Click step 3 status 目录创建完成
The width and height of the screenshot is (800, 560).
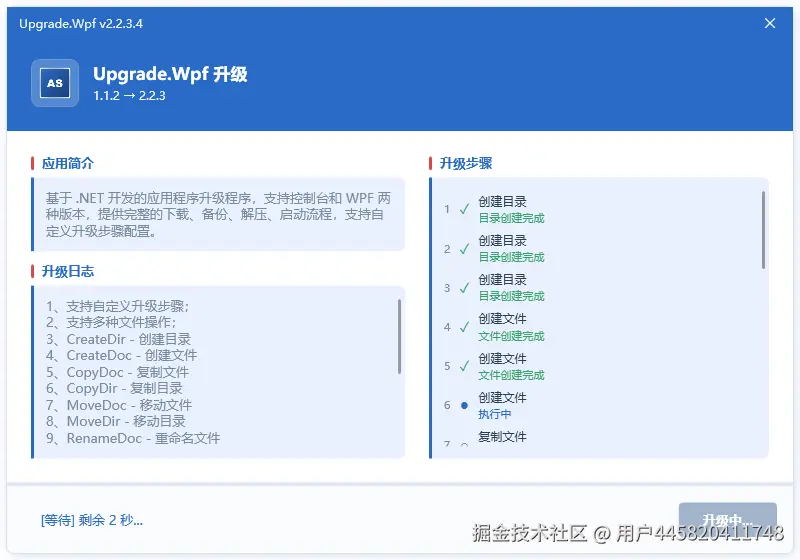click(x=511, y=296)
